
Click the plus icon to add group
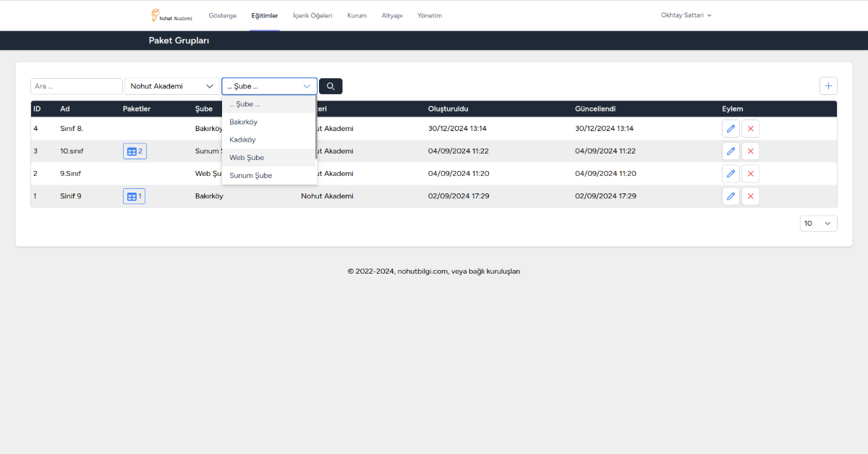[x=828, y=86]
